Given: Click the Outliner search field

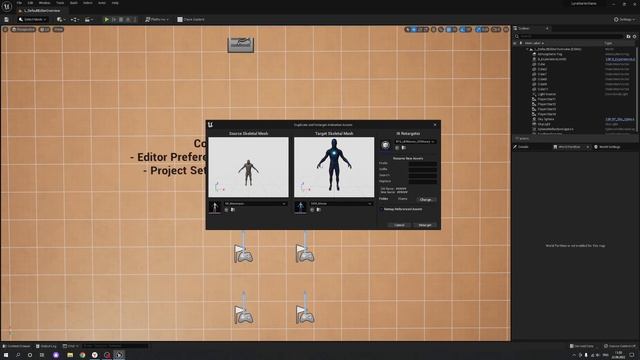Looking at the screenshot, I should (569, 36).
